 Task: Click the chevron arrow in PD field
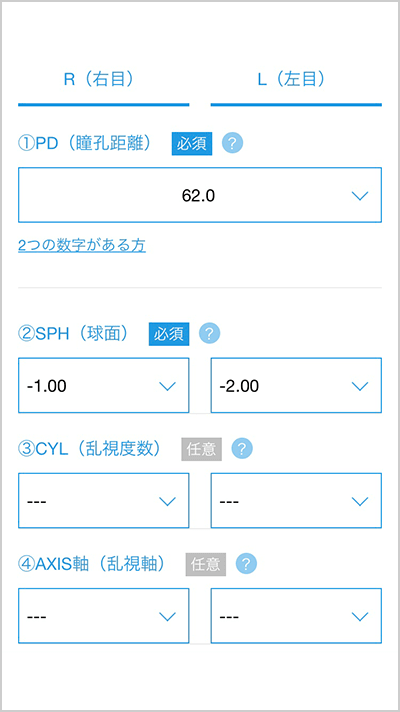(x=360, y=196)
